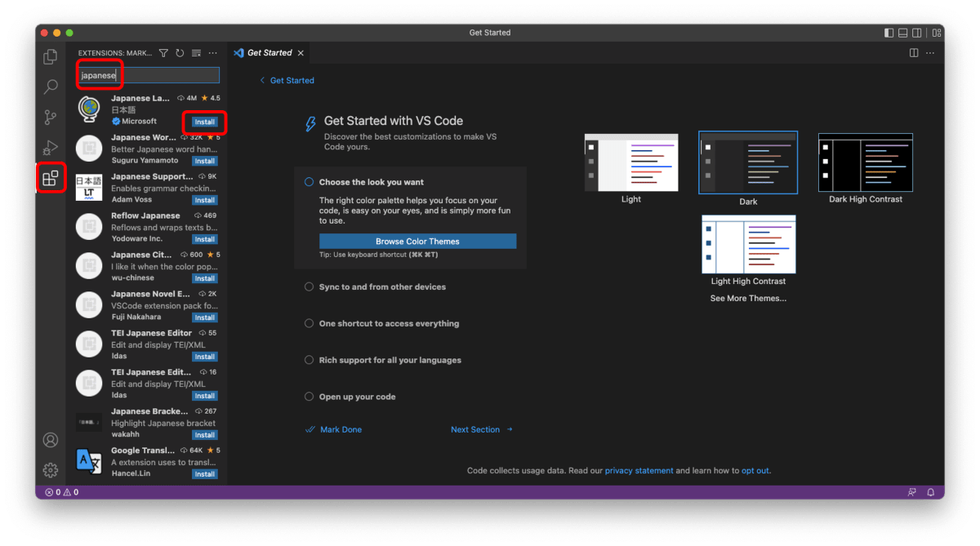
Task: Open the privacy statement link
Action: click(x=639, y=471)
